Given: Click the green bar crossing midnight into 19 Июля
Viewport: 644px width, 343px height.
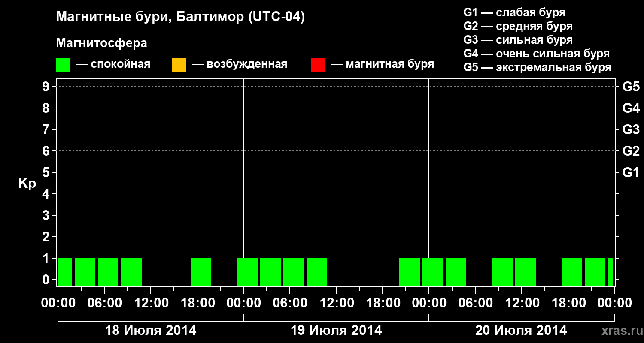Looking at the screenshot, I should point(247,272).
